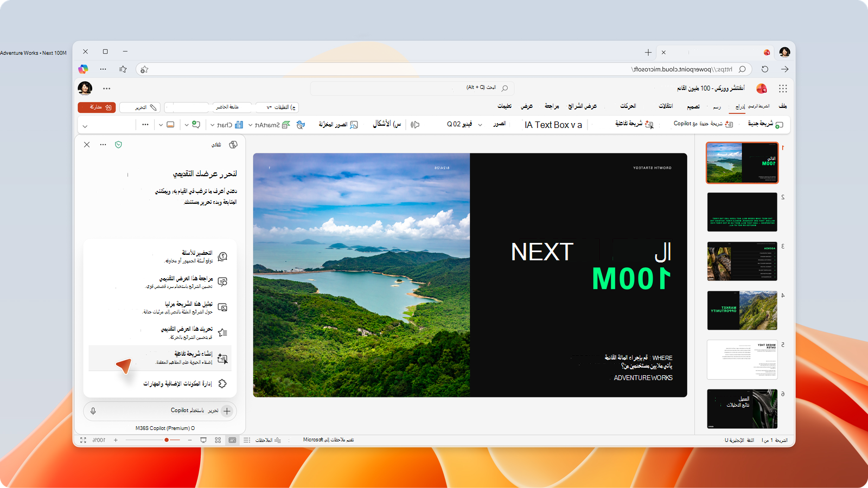Viewport: 868px width, 488px height.
Task: Click the browser refresh icon
Action: click(x=765, y=69)
